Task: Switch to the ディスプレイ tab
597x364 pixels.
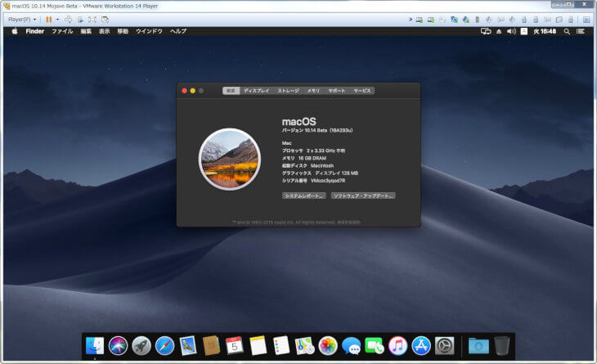Action: [256, 91]
